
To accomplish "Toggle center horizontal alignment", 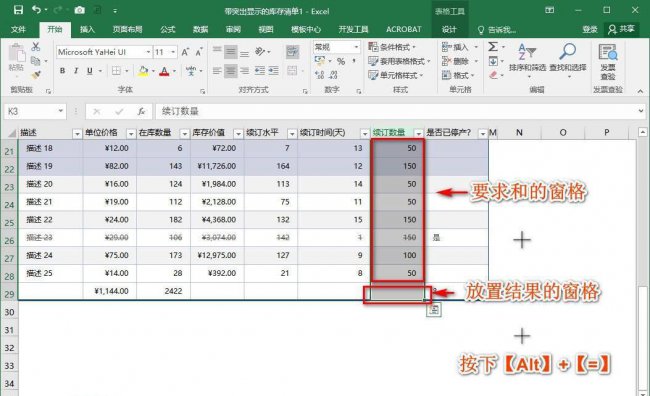I will (231, 71).
